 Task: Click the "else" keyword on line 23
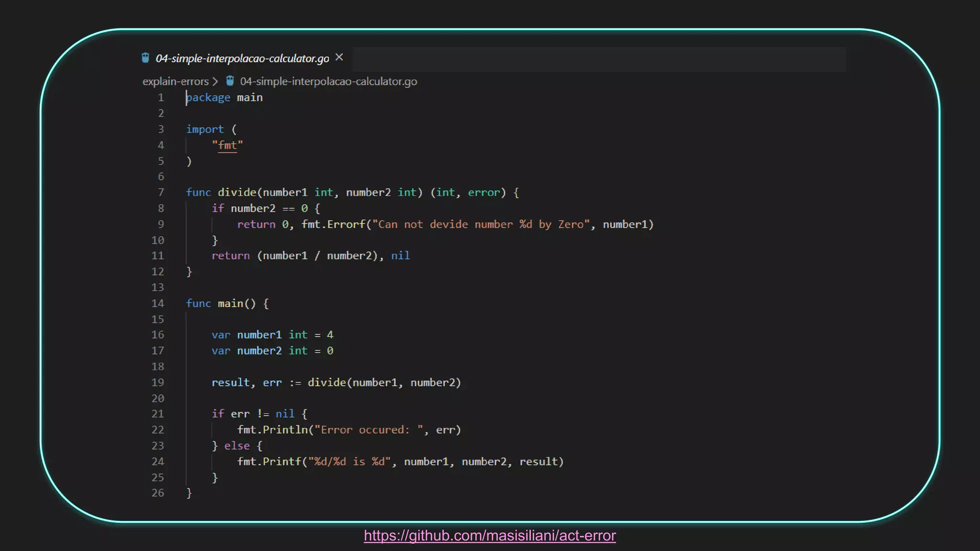[x=237, y=446]
